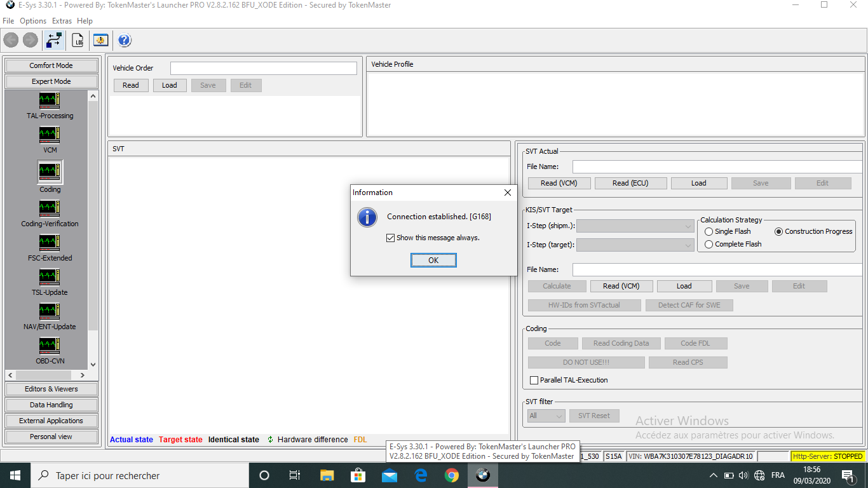This screenshot has height=488, width=868.
Task: Open the I-Step (shipm.) dropdown
Action: click(635, 226)
